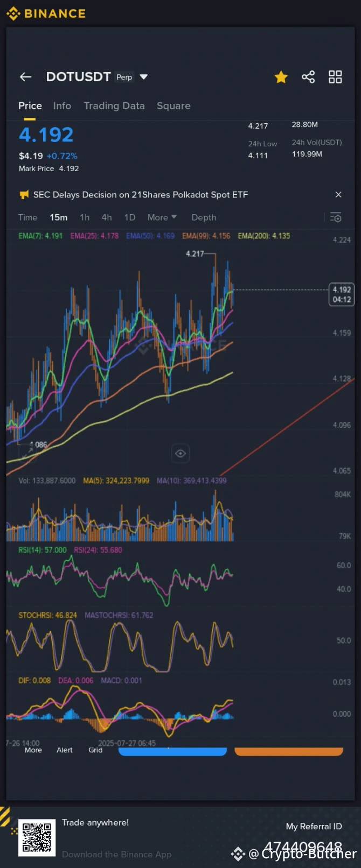This screenshot has height=868, width=361.
Task: Click the DIF 0.008 label
Action: [x=34, y=681]
